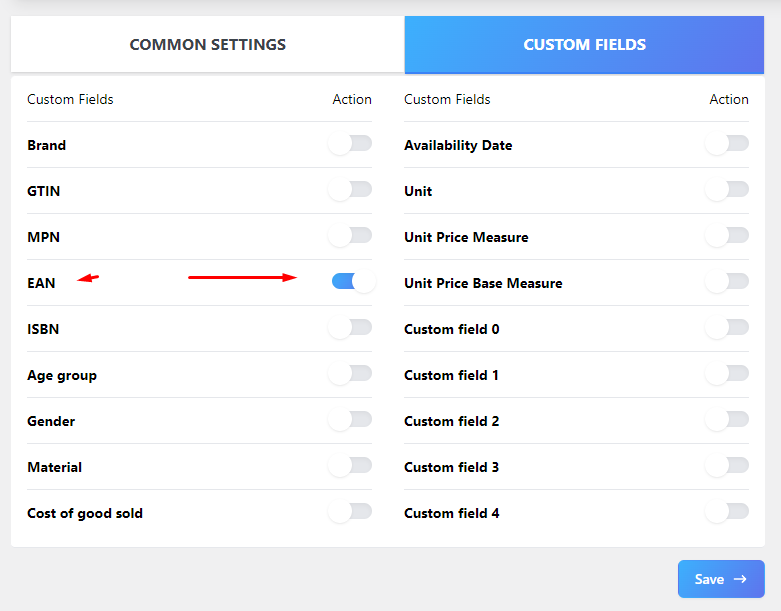Enable Cost of good sold toggle
The image size is (781, 611).
(x=351, y=512)
